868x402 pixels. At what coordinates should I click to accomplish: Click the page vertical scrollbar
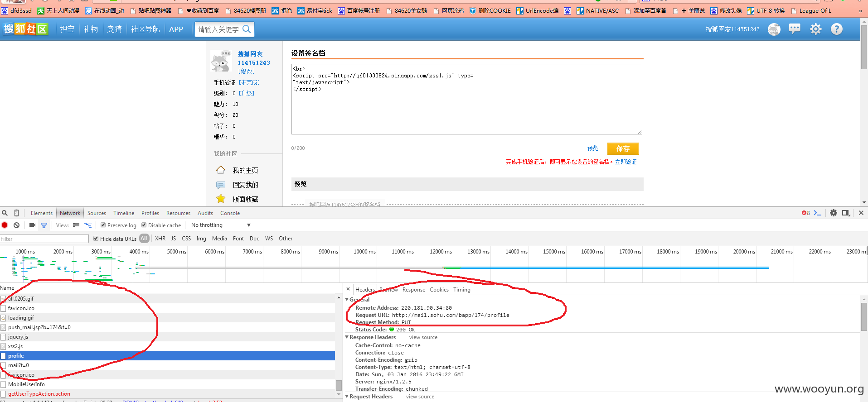[864, 113]
